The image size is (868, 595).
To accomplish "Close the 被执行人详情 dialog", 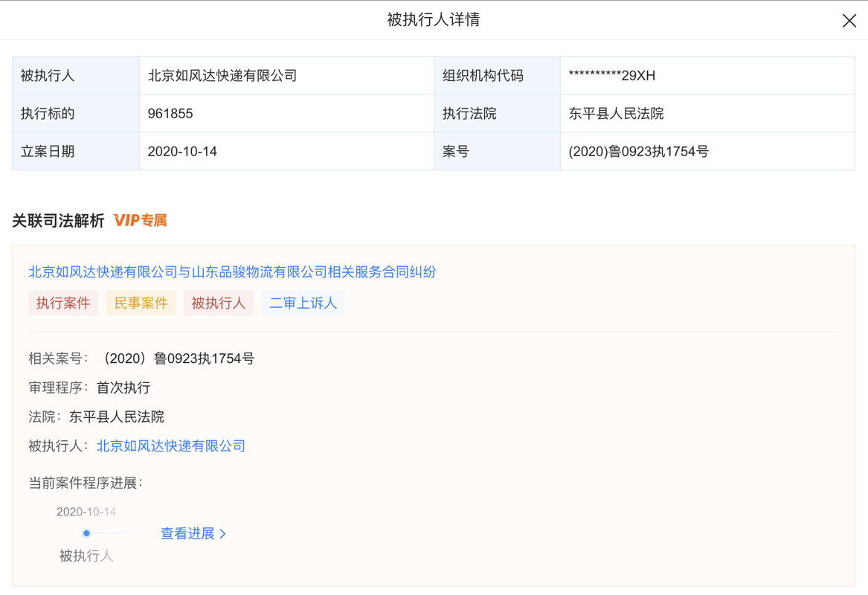I will (849, 20).
